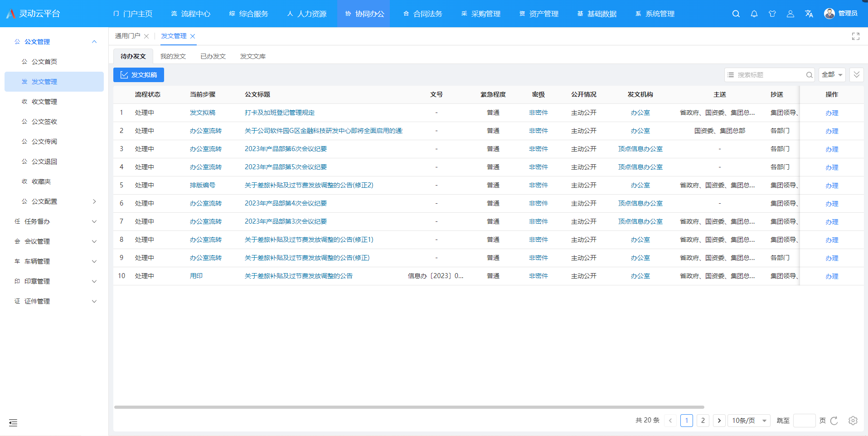The height and width of the screenshot is (436, 868).
Task: Click the search magnifier icon in top bar
Action: coord(736,14)
